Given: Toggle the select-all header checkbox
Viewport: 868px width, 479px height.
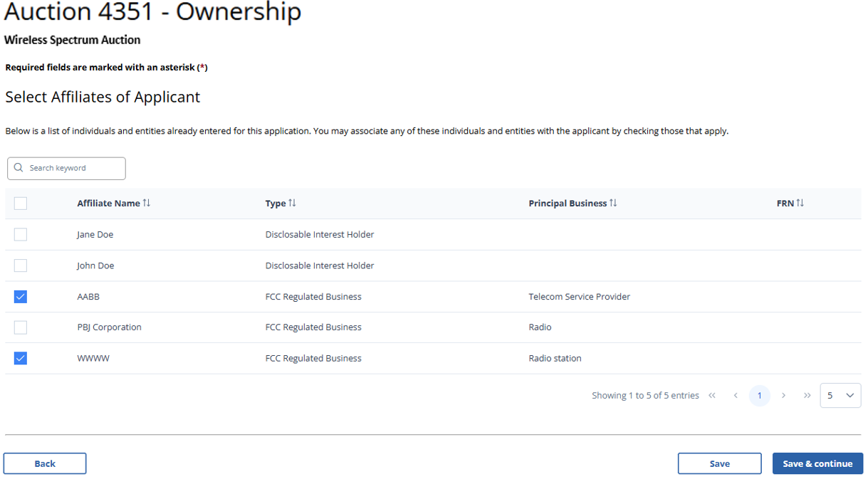Looking at the screenshot, I should click(x=21, y=204).
